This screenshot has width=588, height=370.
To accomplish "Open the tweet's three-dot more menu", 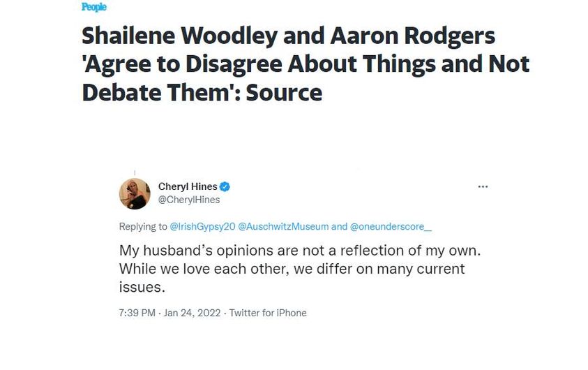I will pyautogui.click(x=483, y=186).
